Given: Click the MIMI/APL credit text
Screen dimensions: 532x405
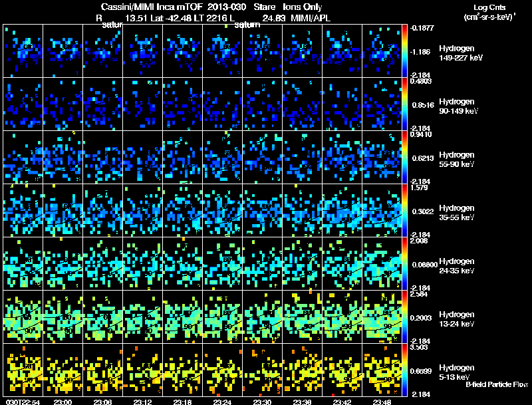Looking at the screenshot, I should 311,18.
